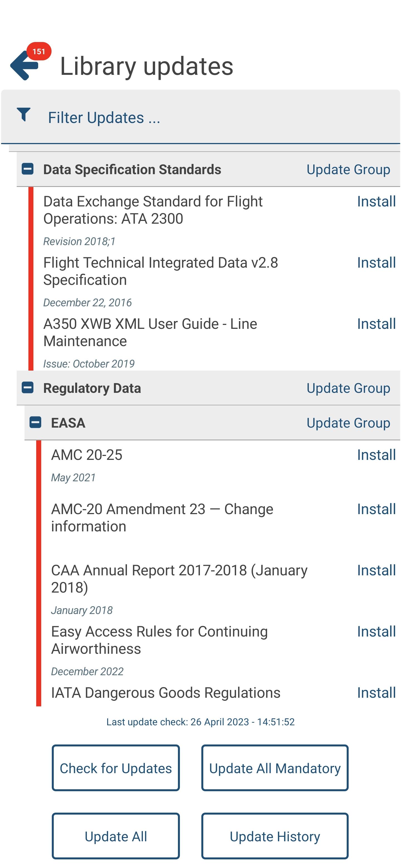Viewport: 401px width, 868px height.
Task: Click the Update All Mandatory button
Action: [275, 768]
